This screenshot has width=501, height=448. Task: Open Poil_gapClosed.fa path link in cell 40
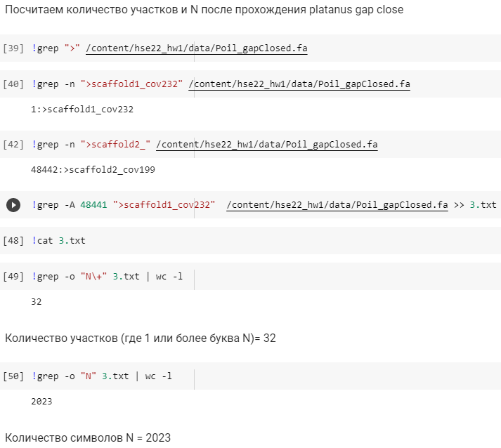299,84
